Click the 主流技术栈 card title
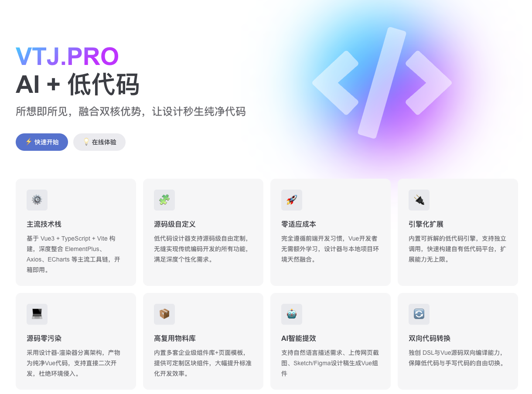 44,224
